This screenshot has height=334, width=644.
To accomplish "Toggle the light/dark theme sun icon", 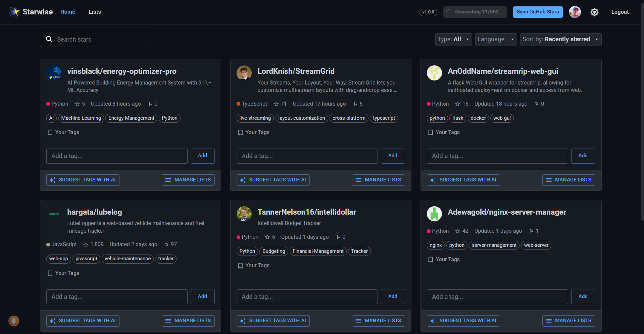I will pyautogui.click(x=594, y=12).
